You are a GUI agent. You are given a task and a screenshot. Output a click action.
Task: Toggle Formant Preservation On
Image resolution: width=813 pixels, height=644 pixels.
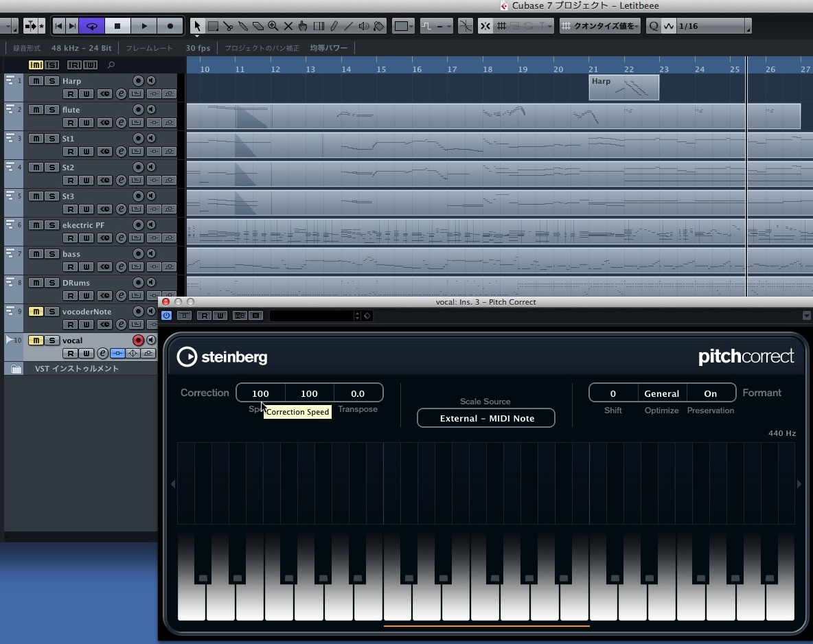pyautogui.click(x=710, y=393)
